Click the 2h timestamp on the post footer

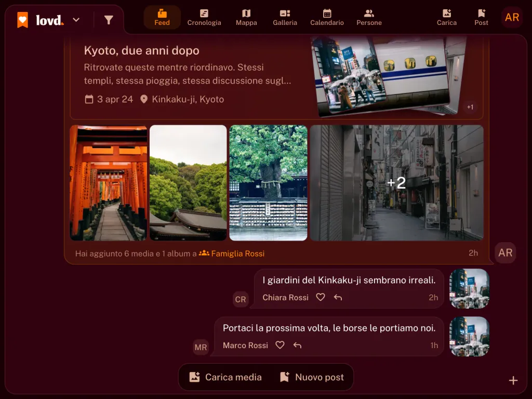pos(473,253)
